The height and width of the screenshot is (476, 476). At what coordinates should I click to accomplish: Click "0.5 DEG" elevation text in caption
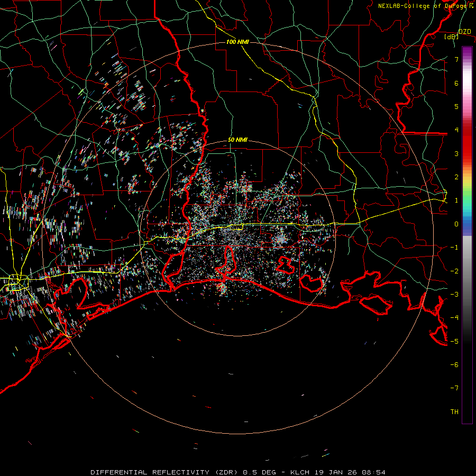259,472
